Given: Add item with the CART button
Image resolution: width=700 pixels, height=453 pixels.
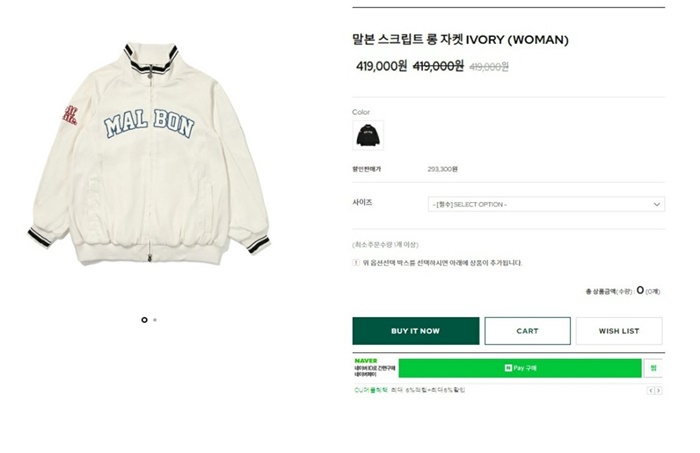Looking at the screenshot, I should [x=527, y=331].
